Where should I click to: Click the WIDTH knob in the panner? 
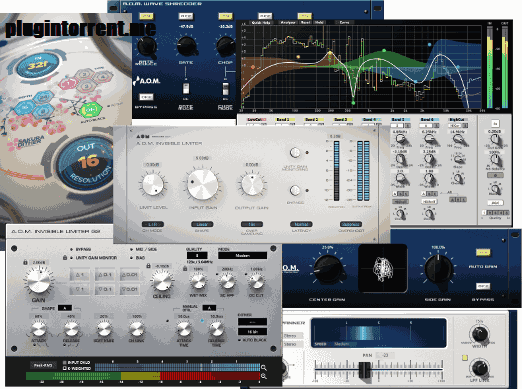(479, 334)
